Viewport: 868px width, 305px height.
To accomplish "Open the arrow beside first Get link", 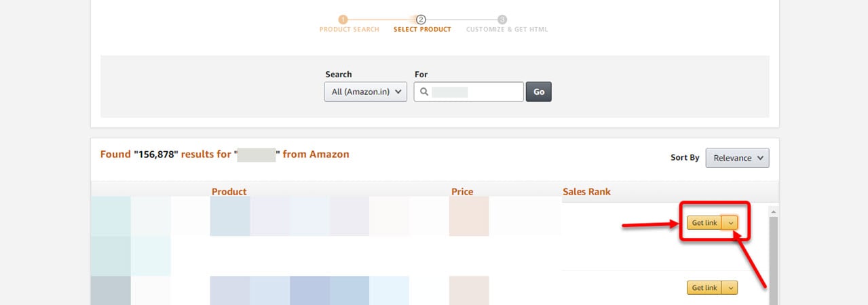I will pyautogui.click(x=730, y=223).
